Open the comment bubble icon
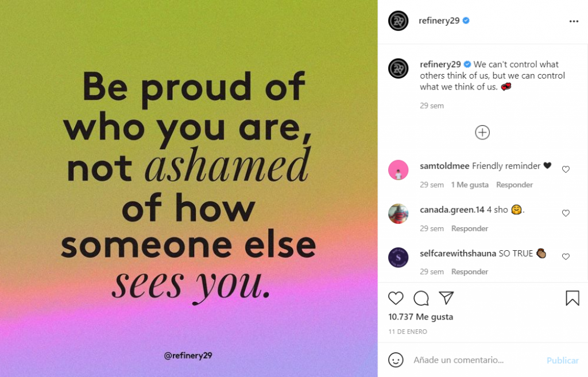This screenshot has width=588, height=377. [421, 298]
